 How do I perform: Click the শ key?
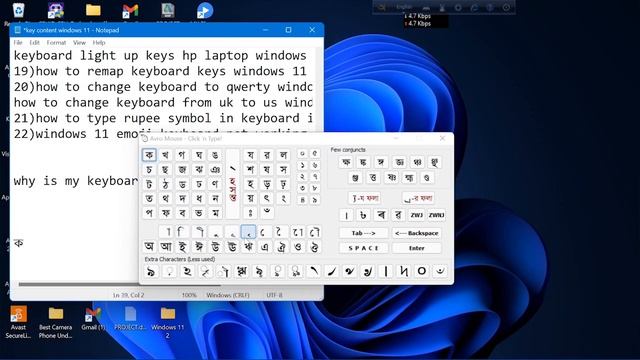[x=250, y=169]
